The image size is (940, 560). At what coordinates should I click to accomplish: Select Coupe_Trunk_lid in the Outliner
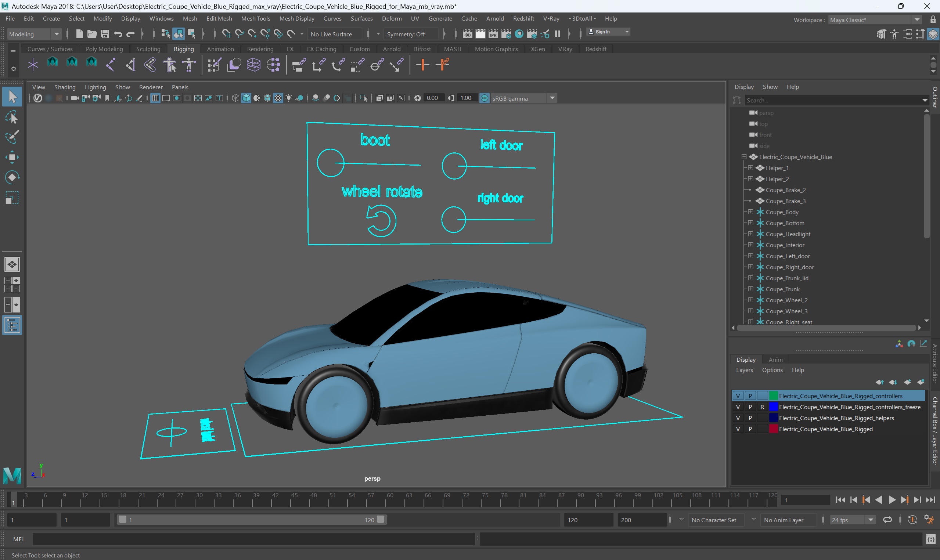787,278
